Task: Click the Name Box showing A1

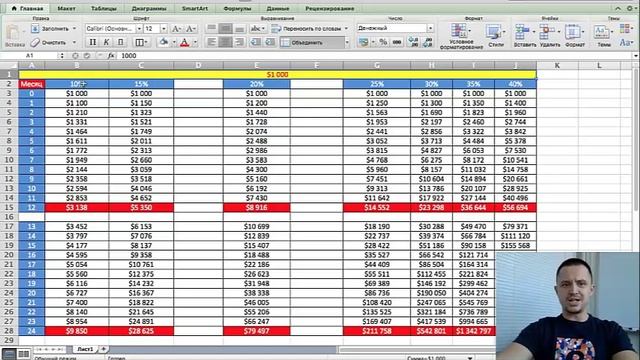Action: point(29,56)
